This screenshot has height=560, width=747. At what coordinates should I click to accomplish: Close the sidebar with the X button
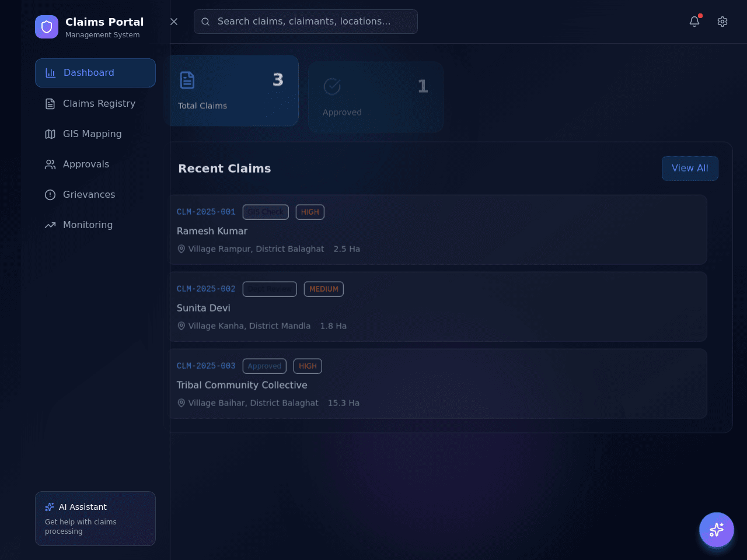174,22
